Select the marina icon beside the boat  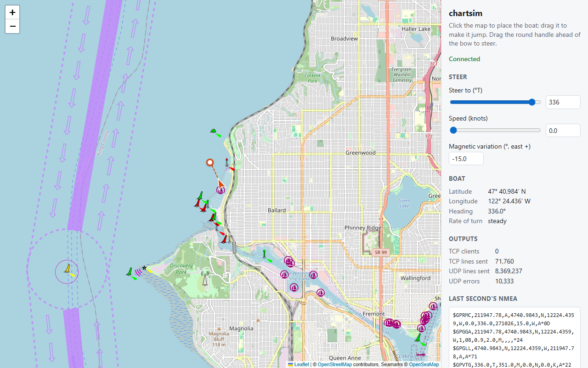click(220, 190)
